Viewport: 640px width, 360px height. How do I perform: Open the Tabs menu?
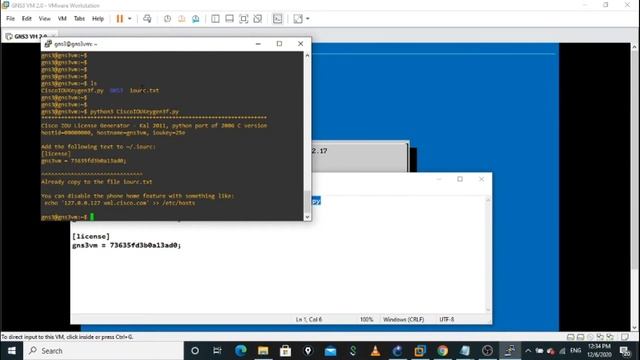pos(79,19)
